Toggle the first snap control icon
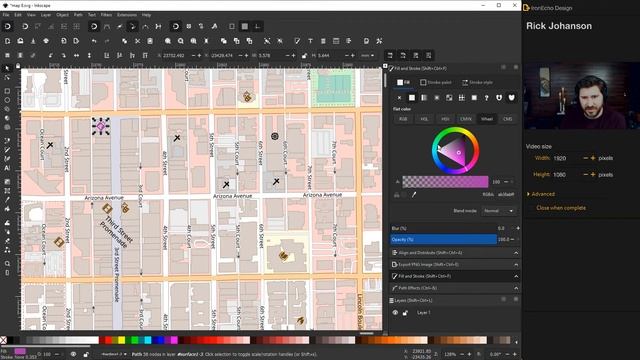Screen dimensions: 640x360 (x=7, y=27)
